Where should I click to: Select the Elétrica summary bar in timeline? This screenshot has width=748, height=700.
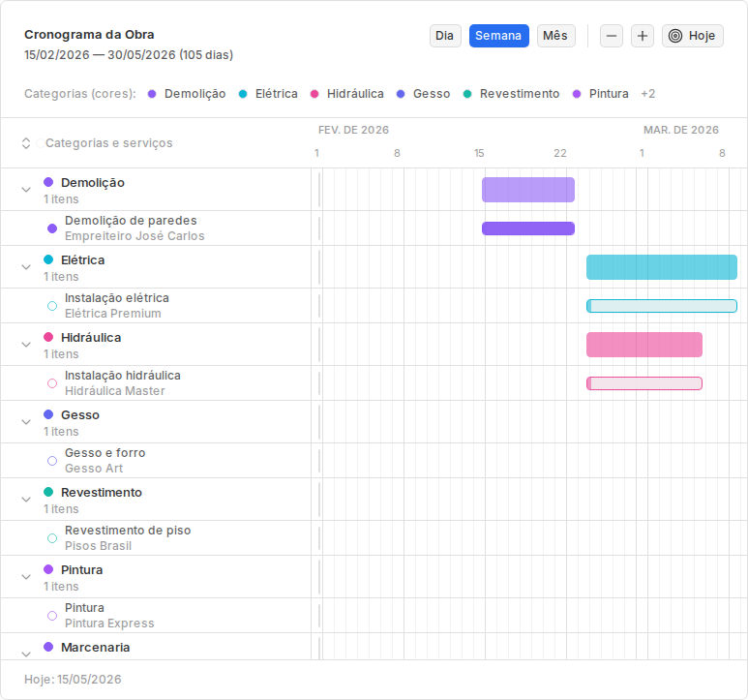[662, 267]
